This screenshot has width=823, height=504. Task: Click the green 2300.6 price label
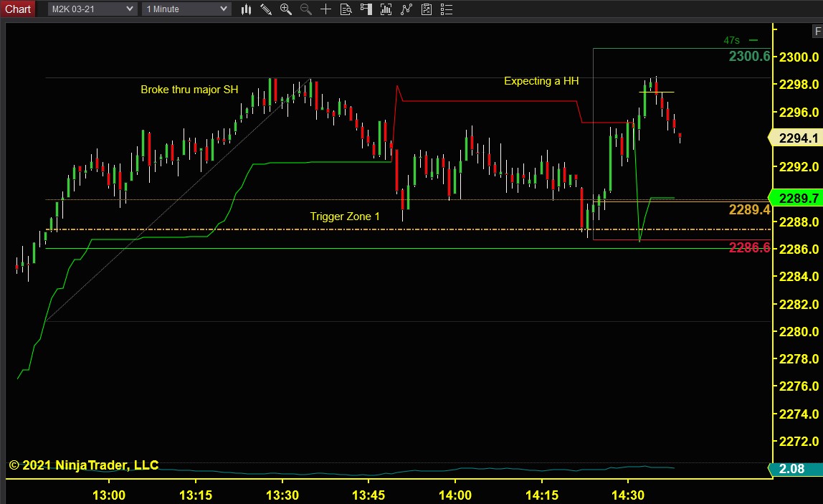coord(750,56)
